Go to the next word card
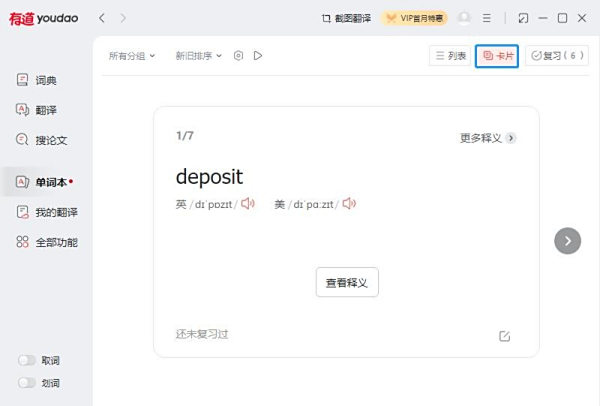Image resolution: width=600 pixels, height=406 pixels. (567, 241)
